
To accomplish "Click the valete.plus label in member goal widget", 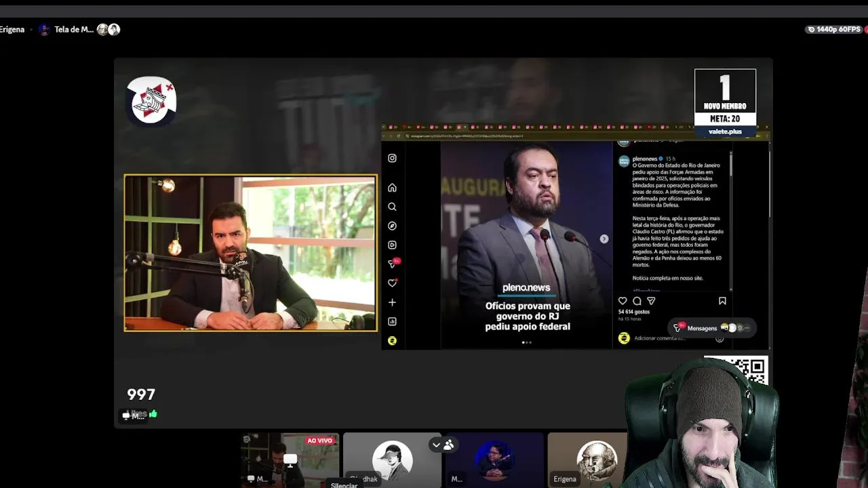I will pos(725,131).
